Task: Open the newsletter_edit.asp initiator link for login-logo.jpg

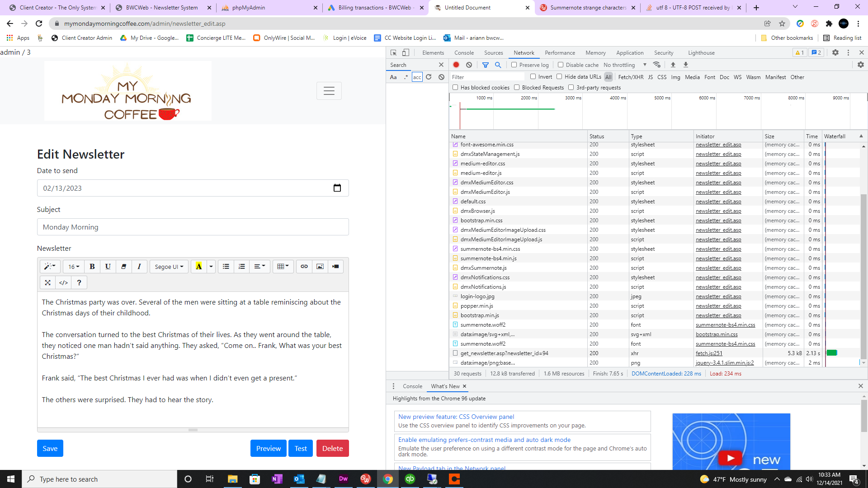Action: tap(718, 296)
